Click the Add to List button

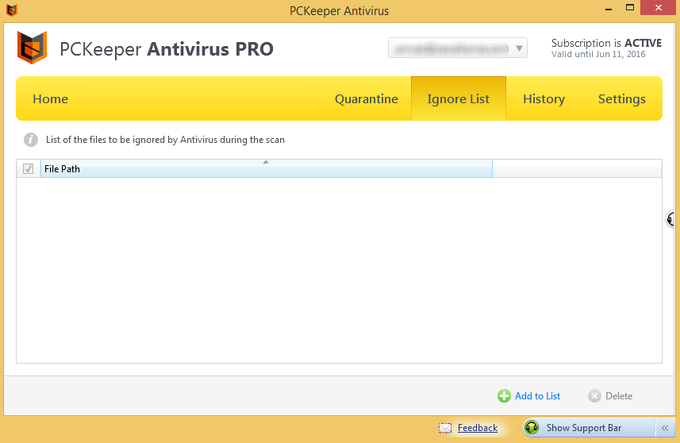click(529, 396)
